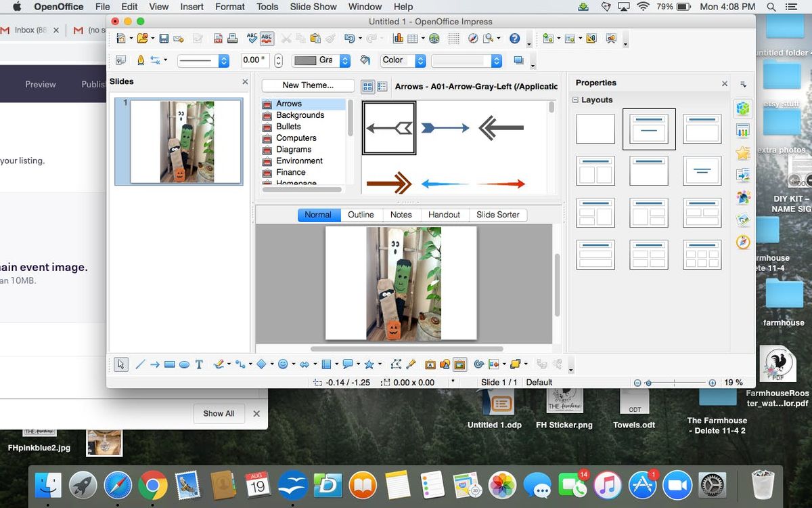812x508 pixels.
Task: Open the Stars shapes dropdown arrow
Action: click(x=380, y=364)
